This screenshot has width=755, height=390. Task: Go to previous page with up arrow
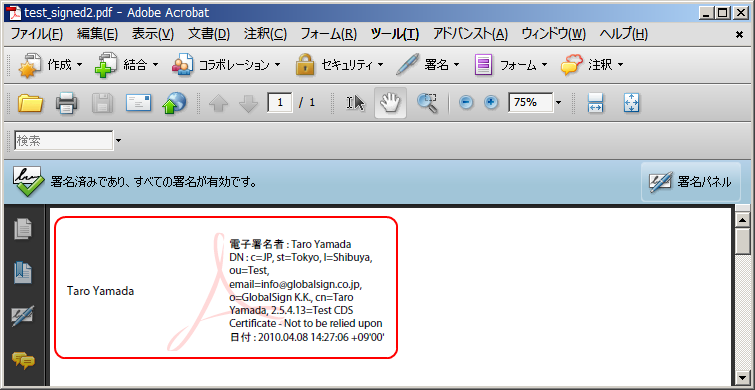point(219,103)
